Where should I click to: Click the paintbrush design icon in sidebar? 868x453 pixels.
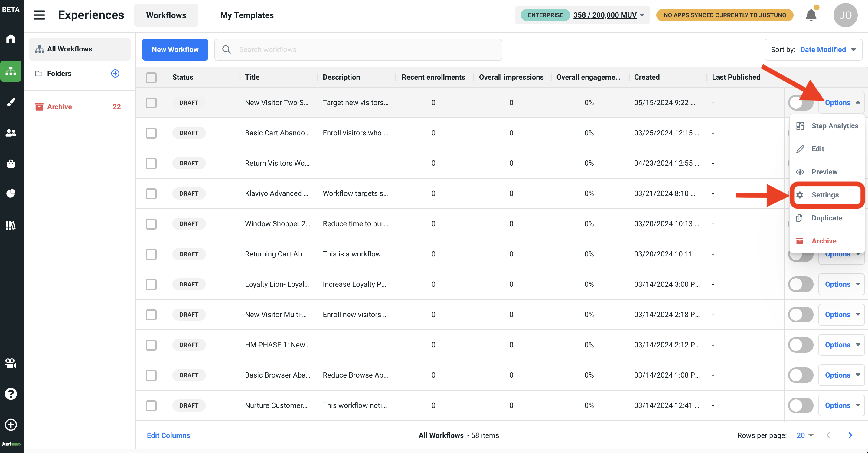click(11, 102)
